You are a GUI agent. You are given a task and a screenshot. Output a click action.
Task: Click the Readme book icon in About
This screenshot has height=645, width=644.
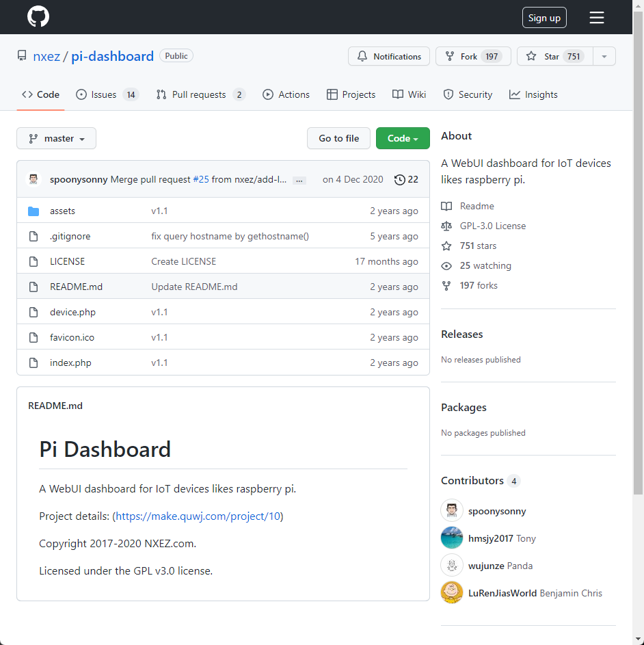[446, 206]
